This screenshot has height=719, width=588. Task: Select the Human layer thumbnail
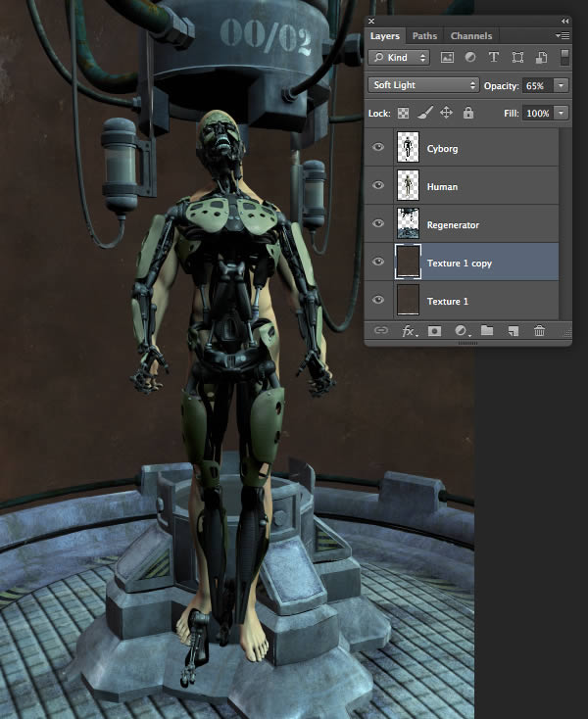pos(408,185)
